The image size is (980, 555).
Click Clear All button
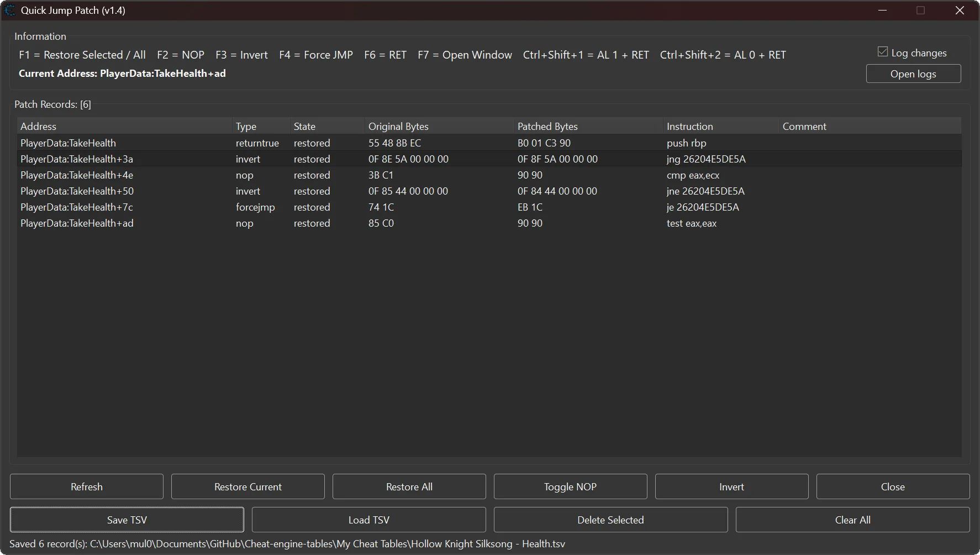tap(853, 520)
